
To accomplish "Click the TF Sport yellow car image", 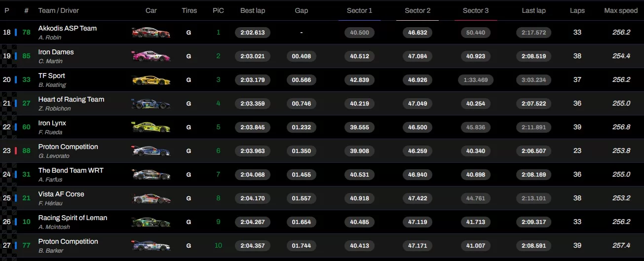I will click(151, 80).
